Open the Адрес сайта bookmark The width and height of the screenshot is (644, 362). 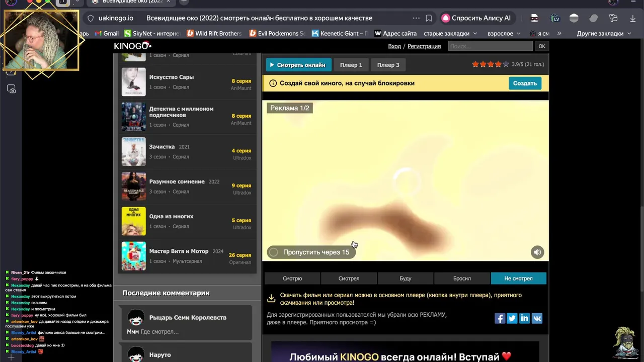[x=395, y=34]
